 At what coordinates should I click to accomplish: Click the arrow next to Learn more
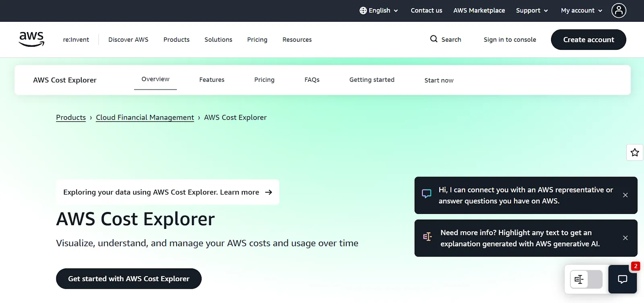(x=268, y=192)
